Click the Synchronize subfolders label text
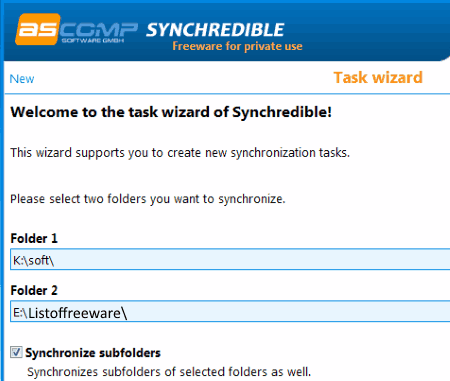This screenshot has height=381, width=450. coord(93,353)
